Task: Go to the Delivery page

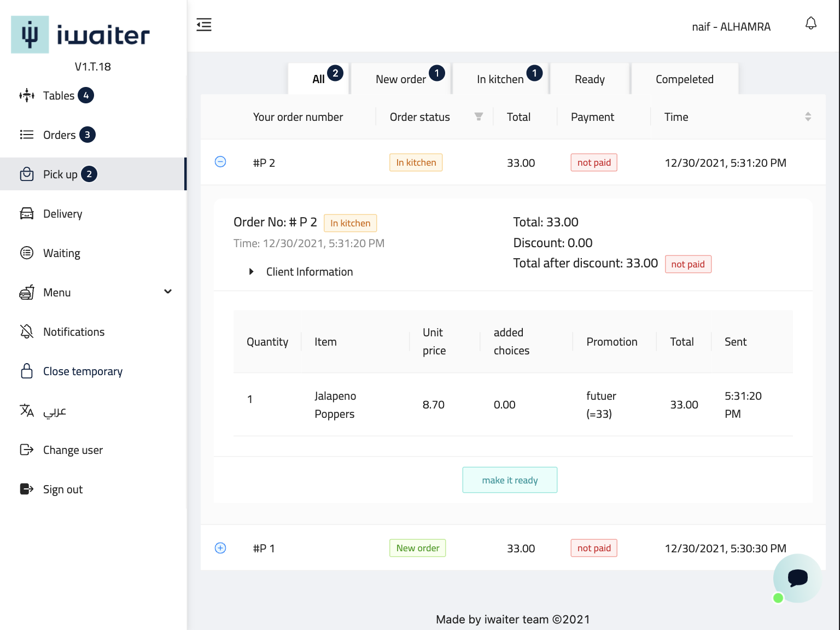Action: pos(62,214)
